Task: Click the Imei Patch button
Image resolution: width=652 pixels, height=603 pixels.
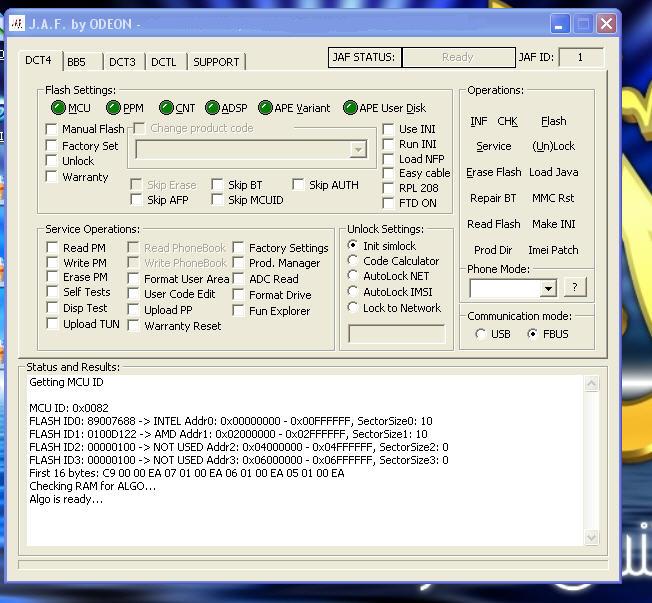Action: tap(553, 250)
